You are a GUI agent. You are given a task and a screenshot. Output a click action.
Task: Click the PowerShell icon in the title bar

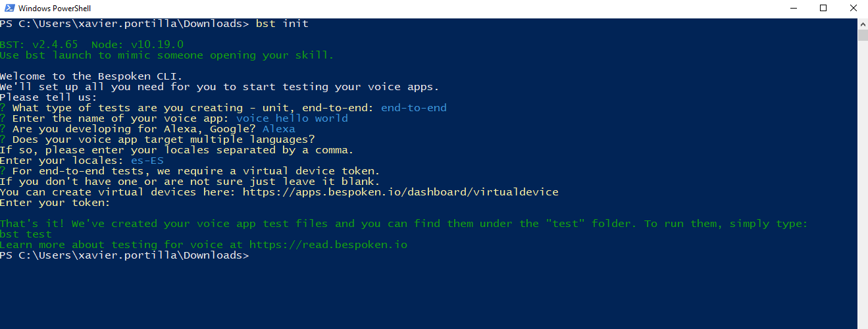(8, 9)
